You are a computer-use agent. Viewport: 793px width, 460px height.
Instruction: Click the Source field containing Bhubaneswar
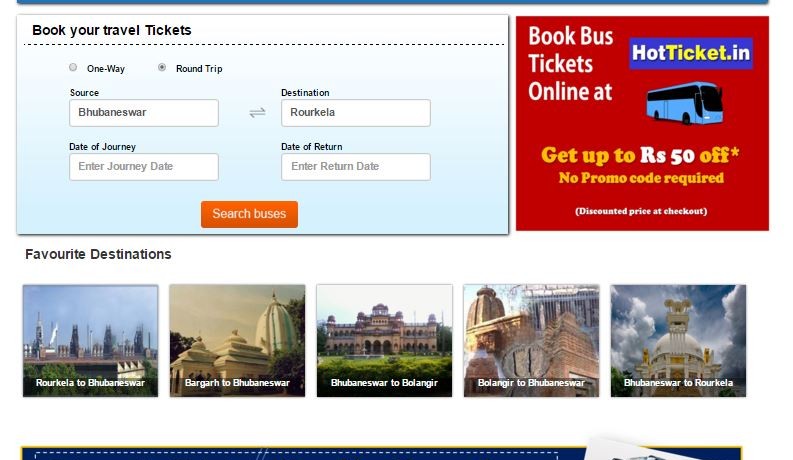144,113
